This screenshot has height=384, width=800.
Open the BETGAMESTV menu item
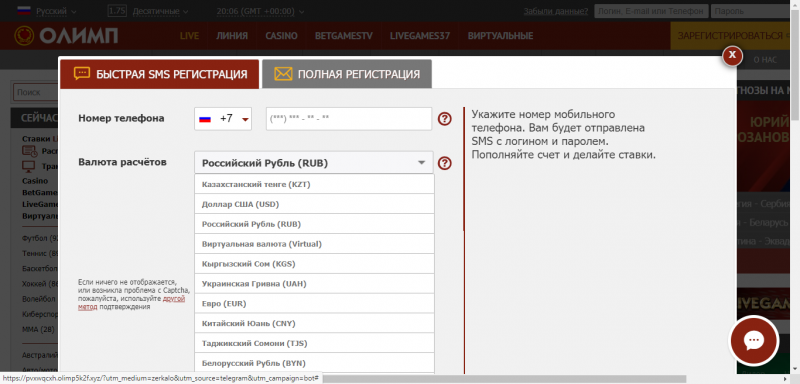(344, 36)
